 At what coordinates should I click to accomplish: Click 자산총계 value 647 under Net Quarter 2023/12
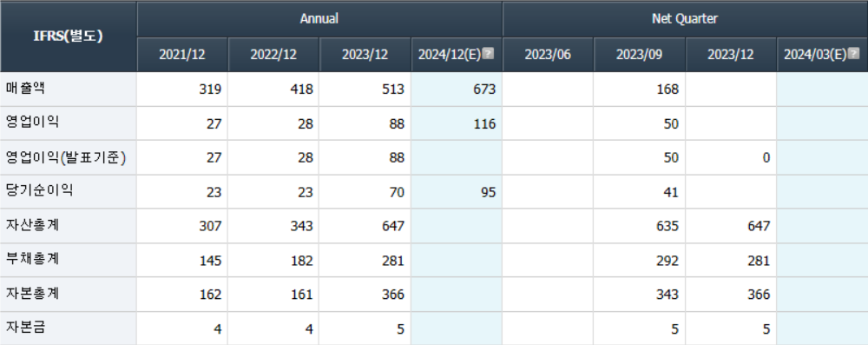coord(759,226)
